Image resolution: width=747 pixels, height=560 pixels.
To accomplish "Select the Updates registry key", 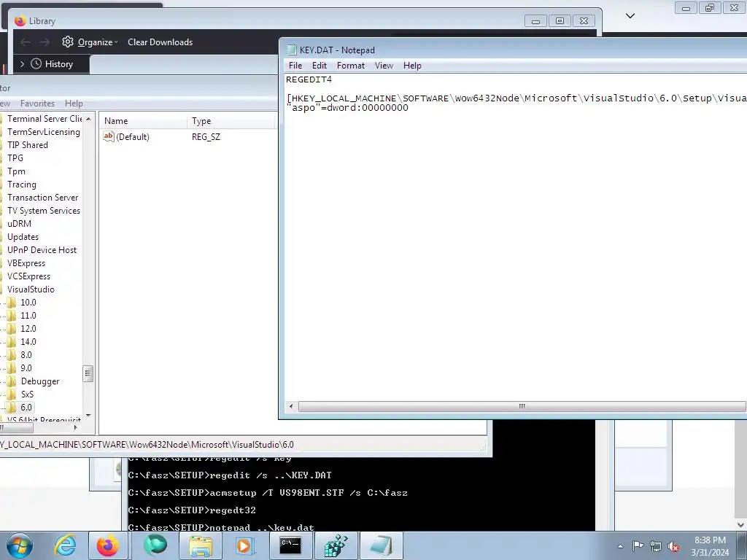I will (x=23, y=237).
